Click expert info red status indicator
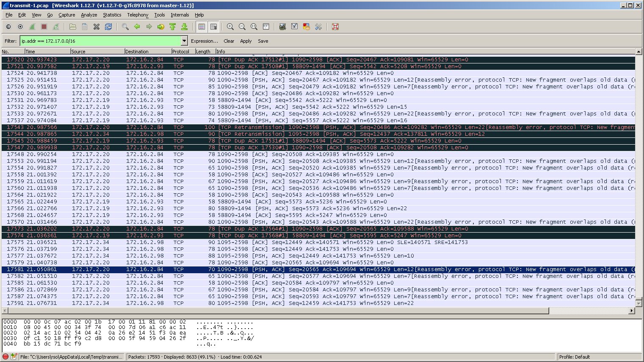The height and width of the screenshot is (362, 644). [6, 357]
